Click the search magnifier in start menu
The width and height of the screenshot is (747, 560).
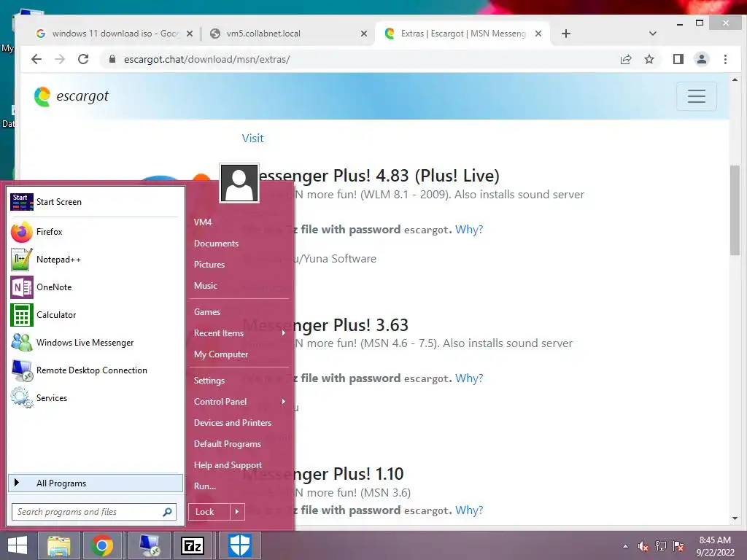pyautogui.click(x=167, y=512)
